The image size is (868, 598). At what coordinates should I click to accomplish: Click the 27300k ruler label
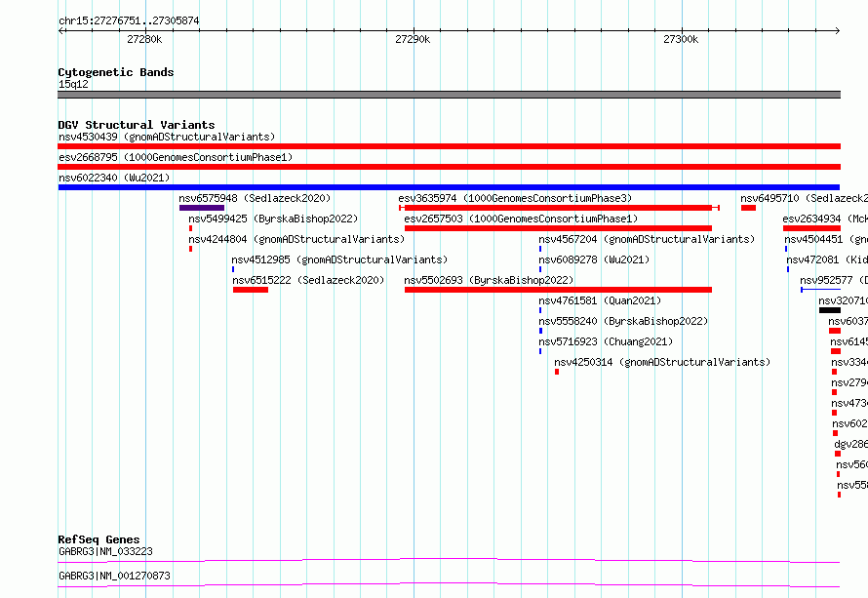pos(681,39)
